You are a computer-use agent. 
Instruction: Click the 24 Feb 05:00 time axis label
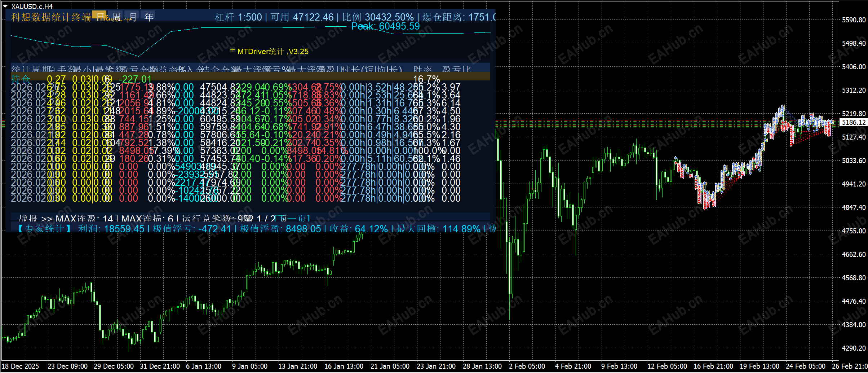point(806,366)
